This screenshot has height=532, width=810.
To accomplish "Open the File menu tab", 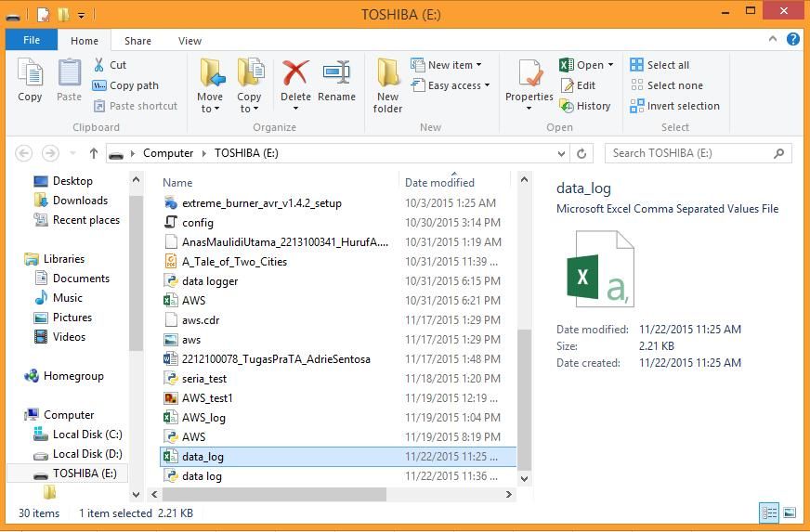I will point(32,40).
